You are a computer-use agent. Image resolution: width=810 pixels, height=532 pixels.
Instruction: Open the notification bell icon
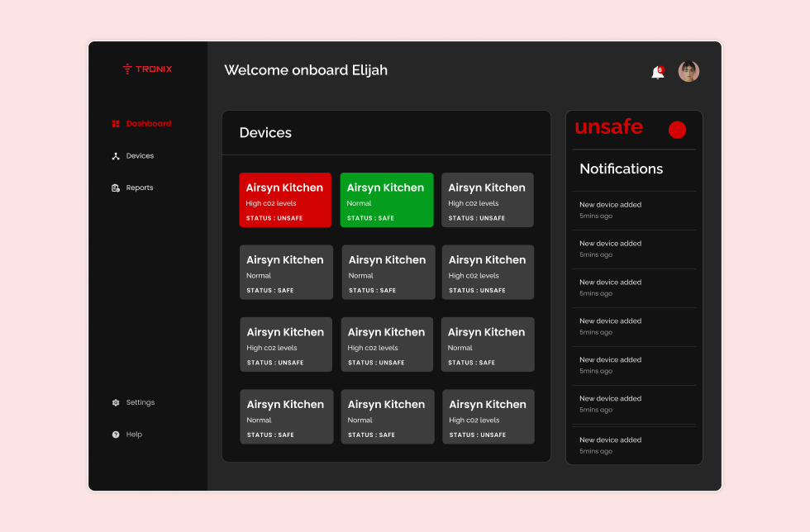click(x=657, y=73)
